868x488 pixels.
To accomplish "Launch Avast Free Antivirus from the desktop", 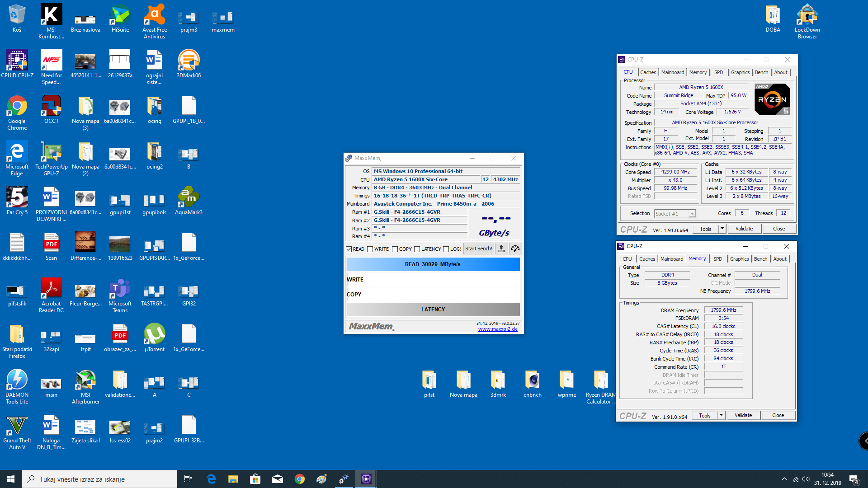I will point(155,21).
